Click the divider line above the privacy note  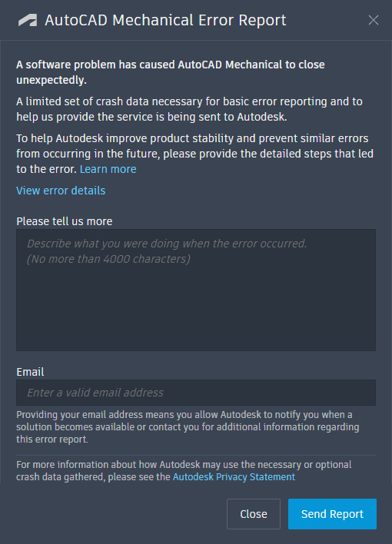[x=196, y=455]
